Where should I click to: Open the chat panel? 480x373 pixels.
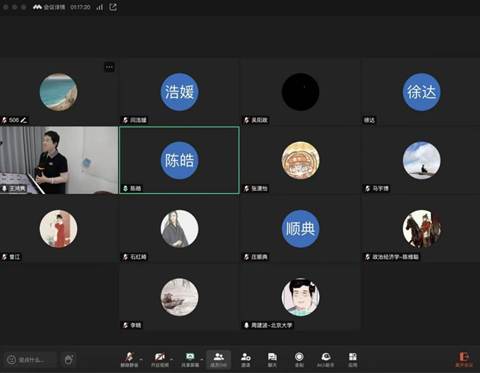coord(272,359)
